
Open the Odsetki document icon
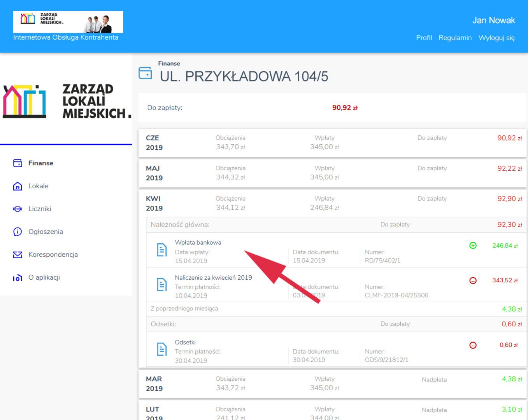point(162,349)
